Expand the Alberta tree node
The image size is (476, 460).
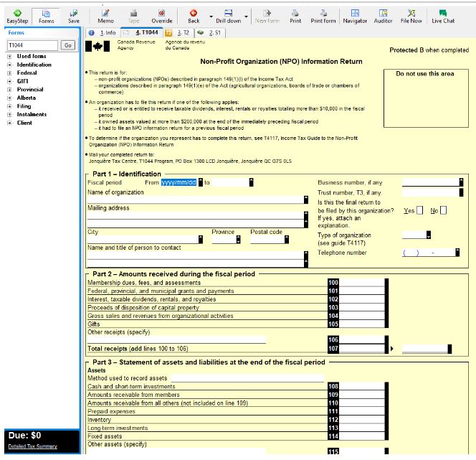click(9, 98)
